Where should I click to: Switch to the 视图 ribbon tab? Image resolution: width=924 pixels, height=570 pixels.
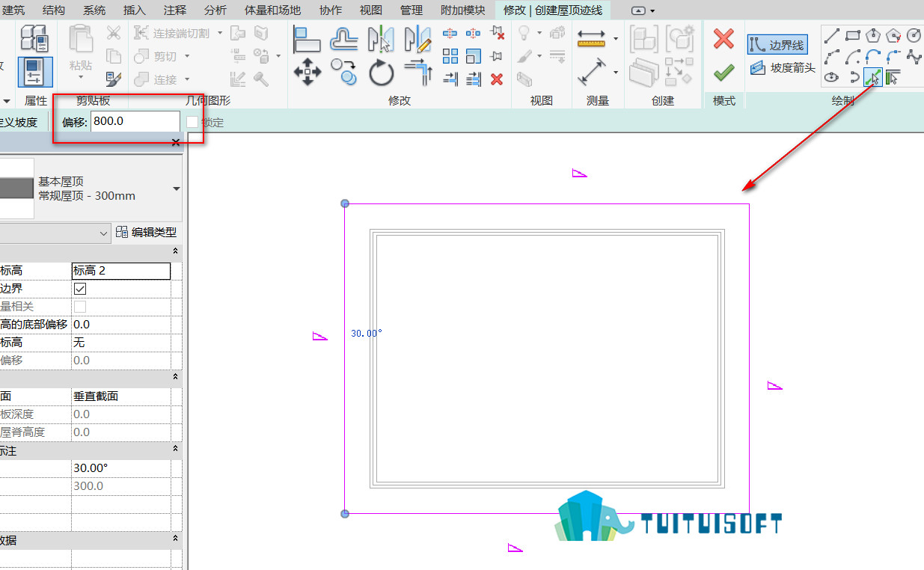coord(371,10)
